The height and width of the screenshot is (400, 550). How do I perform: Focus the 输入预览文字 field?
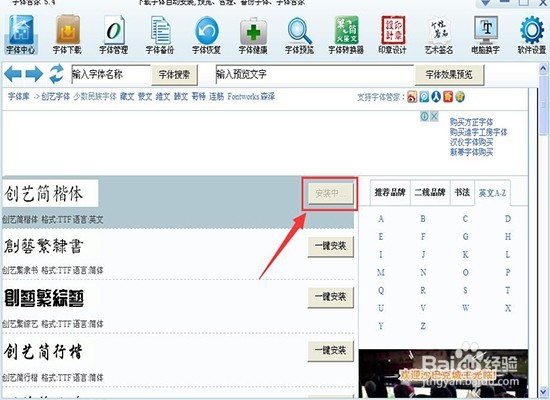click(x=315, y=74)
